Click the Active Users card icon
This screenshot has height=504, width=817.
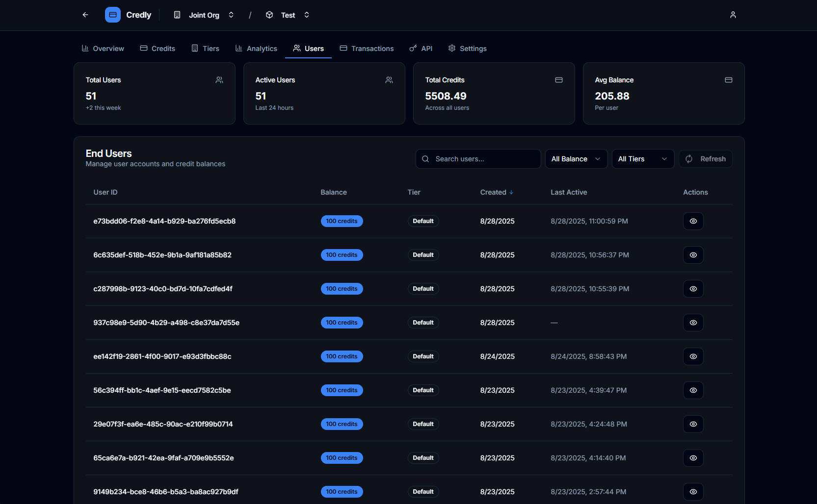pyautogui.click(x=389, y=80)
